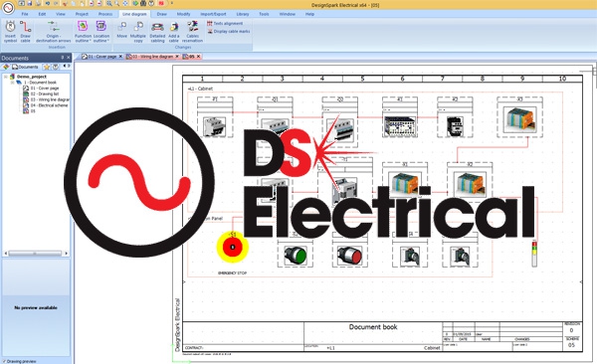Click the clock icon in Documents panel toolbar
The height and width of the screenshot is (364, 597).
coord(56,67)
